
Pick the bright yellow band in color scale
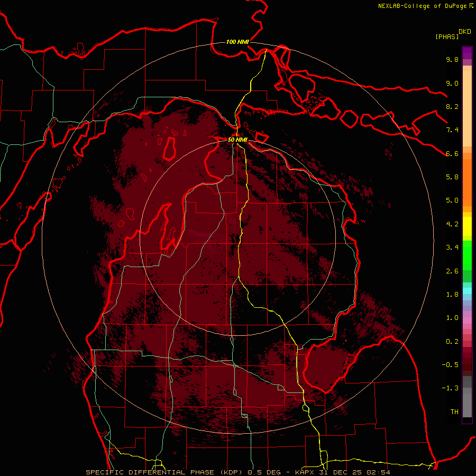click(x=467, y=226)
